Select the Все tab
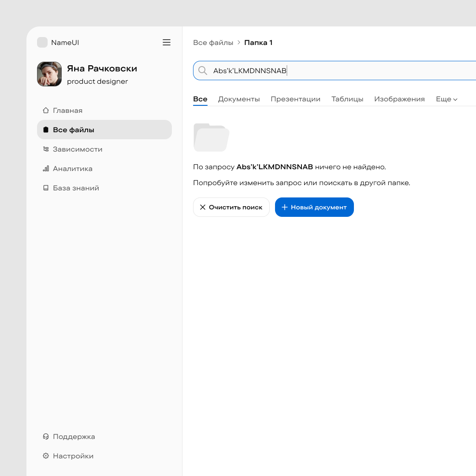Image resolution: width=476 pixels, height=476 pixels. tap(201, 99)
